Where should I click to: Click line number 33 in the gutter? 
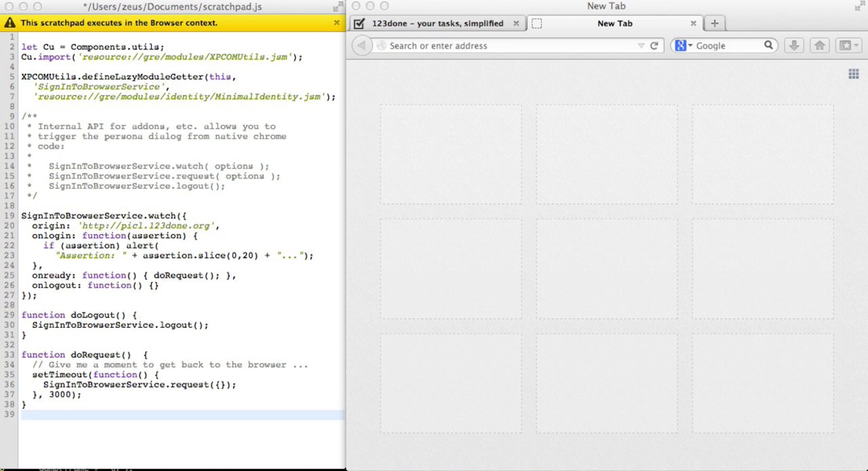[9, 355]
